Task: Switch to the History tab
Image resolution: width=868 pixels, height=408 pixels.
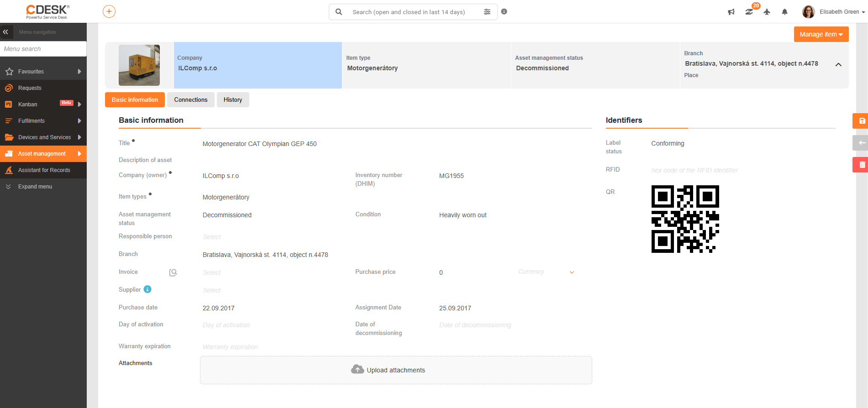Action: click(233, 100)
